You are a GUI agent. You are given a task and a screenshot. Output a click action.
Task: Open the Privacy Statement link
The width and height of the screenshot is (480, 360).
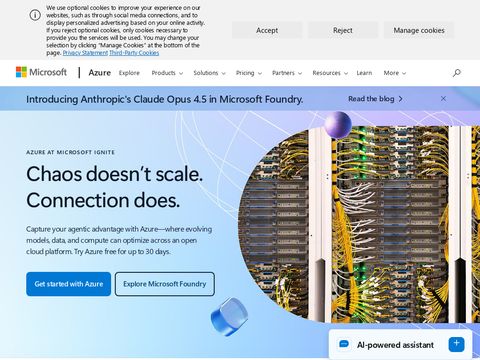click(85, 53)
